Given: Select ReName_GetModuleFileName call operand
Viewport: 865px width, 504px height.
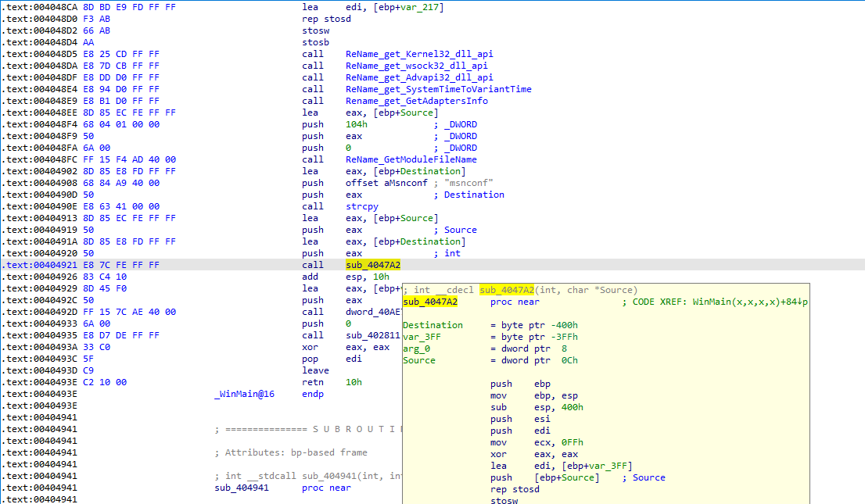Looking at the screenshot, I should click(411, 159).
